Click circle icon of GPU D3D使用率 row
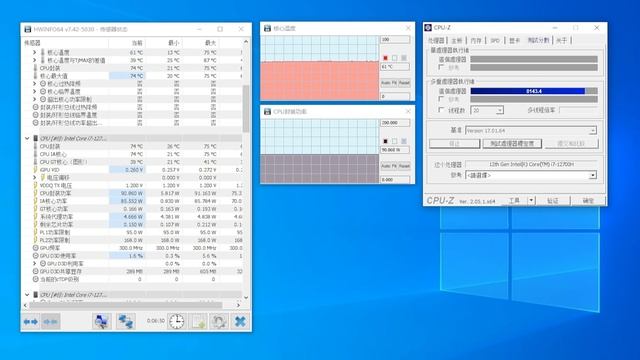The width and height of the screenshot is (640, 360). (x=36, y=256)
